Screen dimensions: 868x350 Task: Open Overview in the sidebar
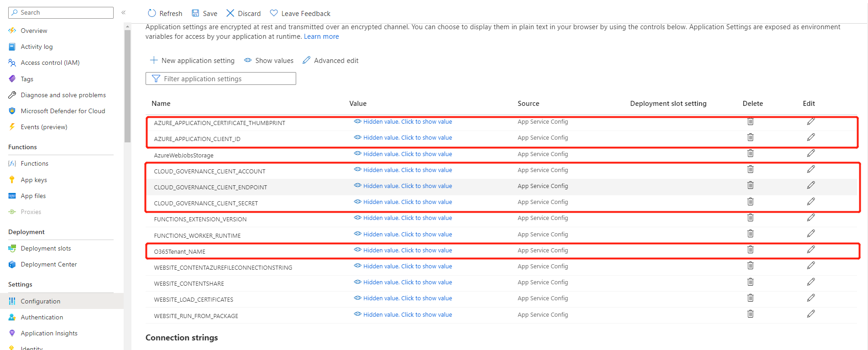pyautogui.click(x=34, y=31)
